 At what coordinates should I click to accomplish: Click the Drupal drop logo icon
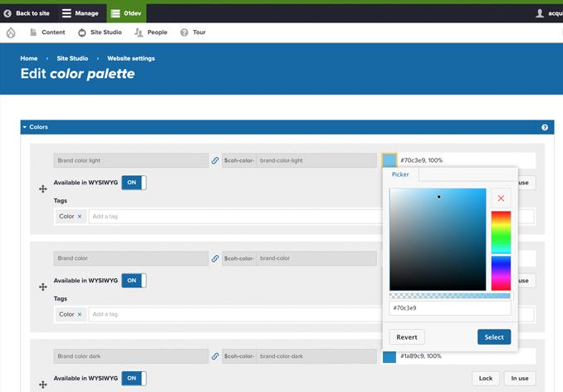(10, 32)
